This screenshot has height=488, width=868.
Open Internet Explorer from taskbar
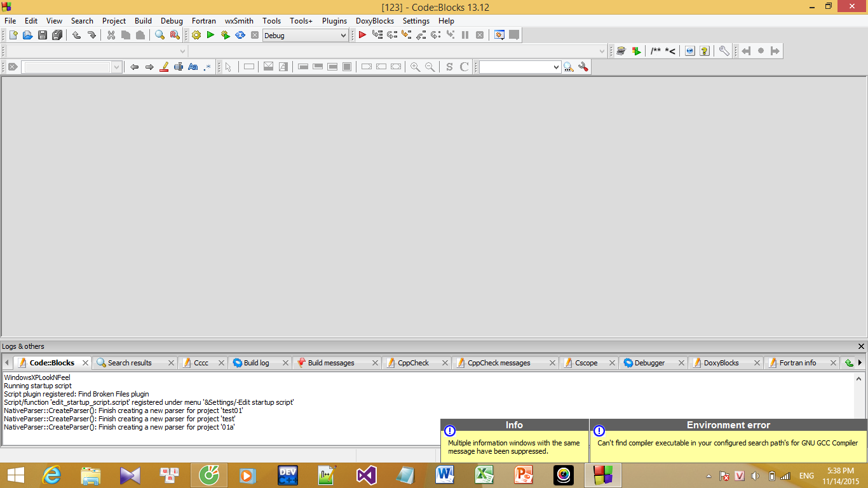(x=51, y=475)
